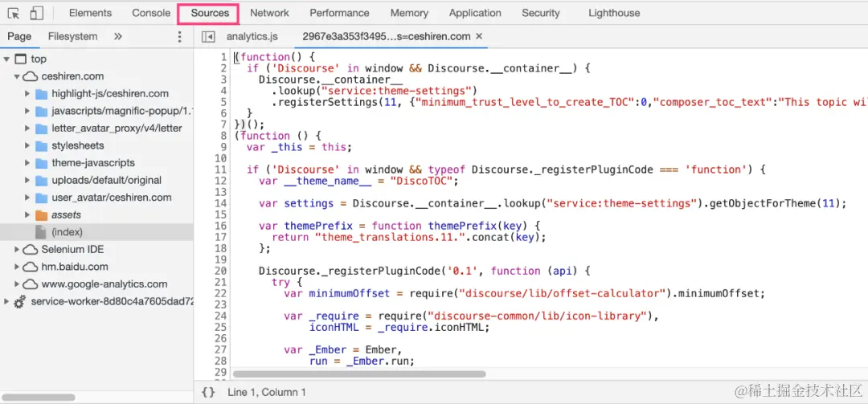Expand the user_avatar/ceshiren.com folder arrow

(27, 198)
